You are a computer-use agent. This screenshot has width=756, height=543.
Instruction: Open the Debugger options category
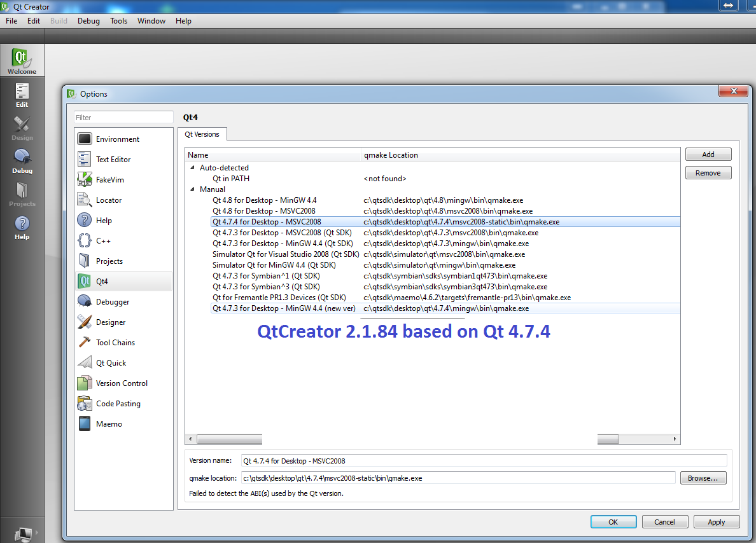113,302
